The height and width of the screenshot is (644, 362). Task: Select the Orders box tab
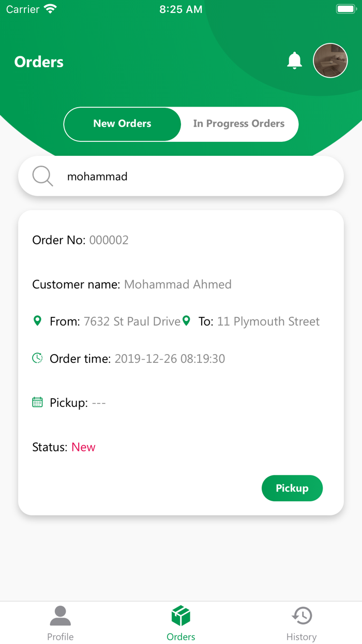point(181,623)
